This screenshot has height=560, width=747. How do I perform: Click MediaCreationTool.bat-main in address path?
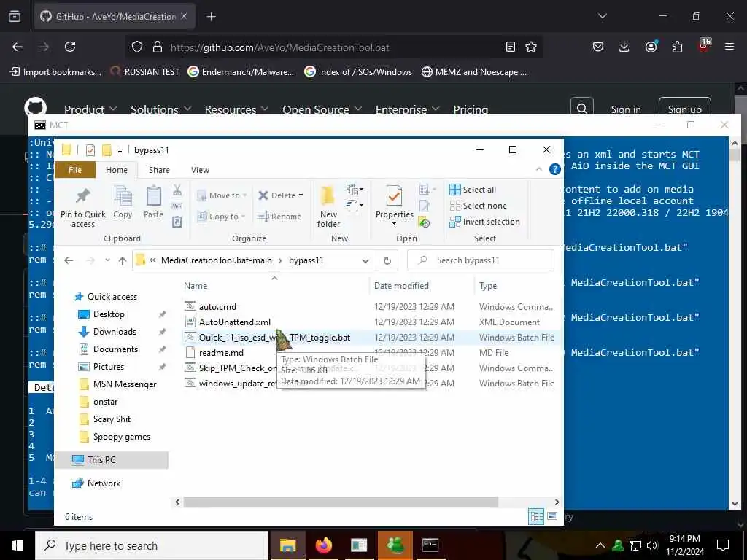(216, 260)
